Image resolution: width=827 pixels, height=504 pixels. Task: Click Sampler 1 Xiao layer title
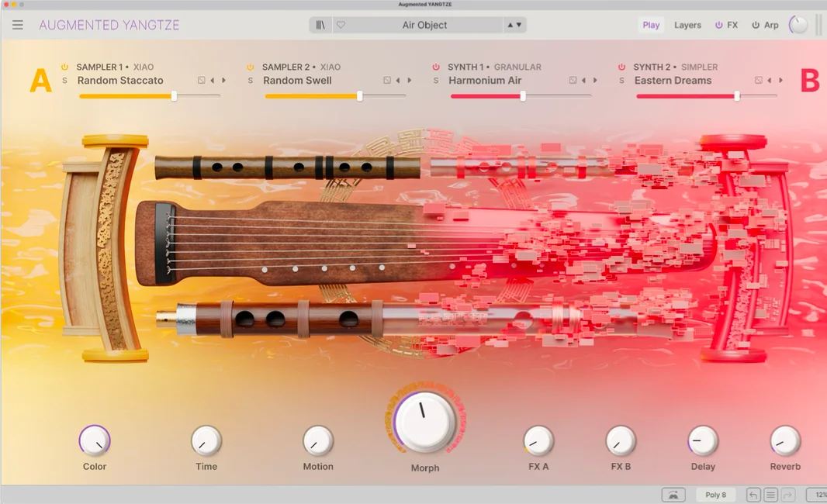pos(115,67)
